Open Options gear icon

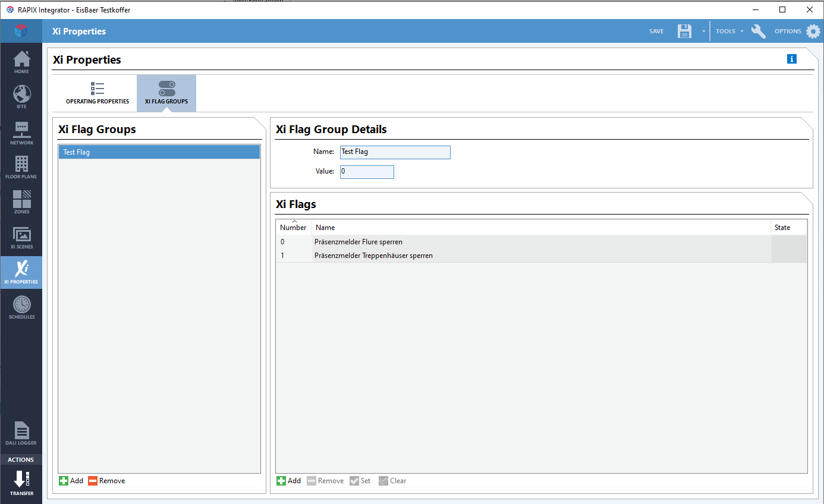813,31
